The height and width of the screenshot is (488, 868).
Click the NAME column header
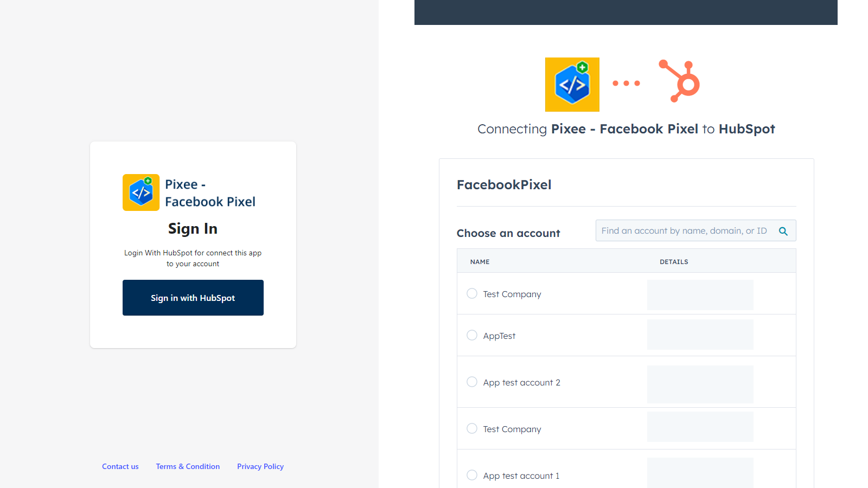pyautogui.click(x=480, y=261)
